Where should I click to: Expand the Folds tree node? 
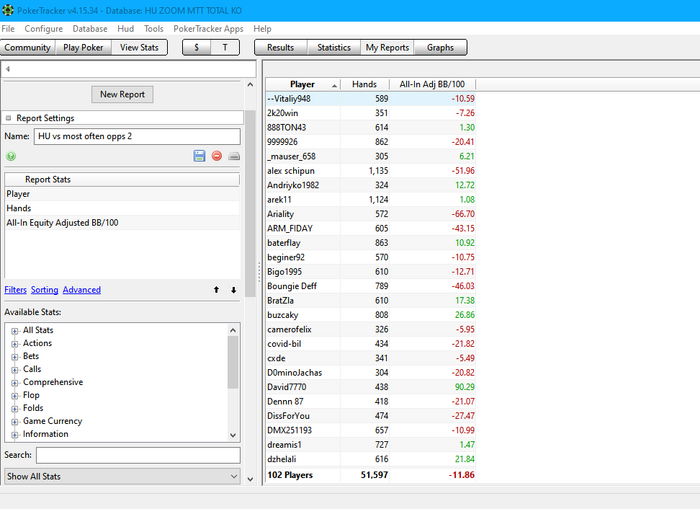click(x=15, y=409)
